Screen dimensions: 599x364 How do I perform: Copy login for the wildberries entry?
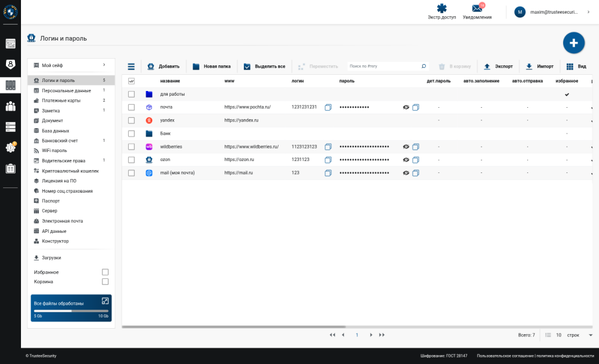coord(328,147)
